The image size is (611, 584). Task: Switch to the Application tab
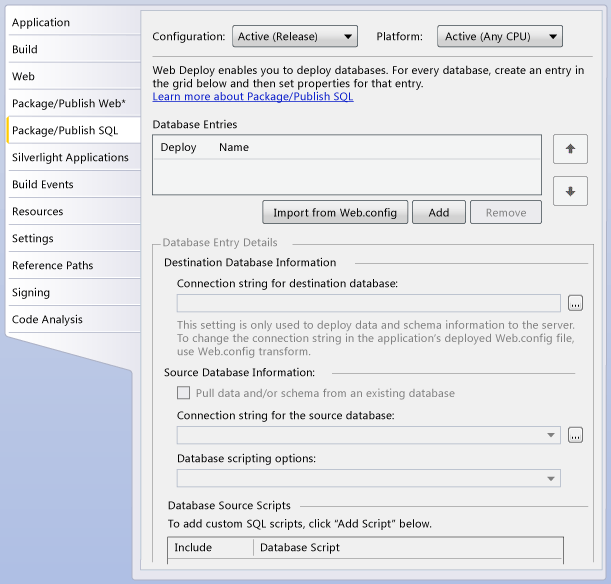pyautogui.click(x=74, y=22)
